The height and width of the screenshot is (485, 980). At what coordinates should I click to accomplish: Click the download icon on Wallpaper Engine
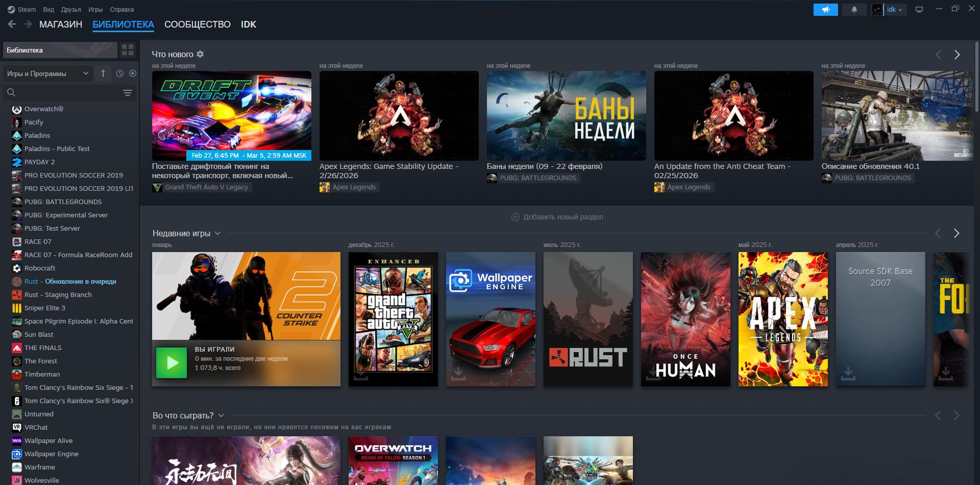pyautogui.click(x=458, y=374)
